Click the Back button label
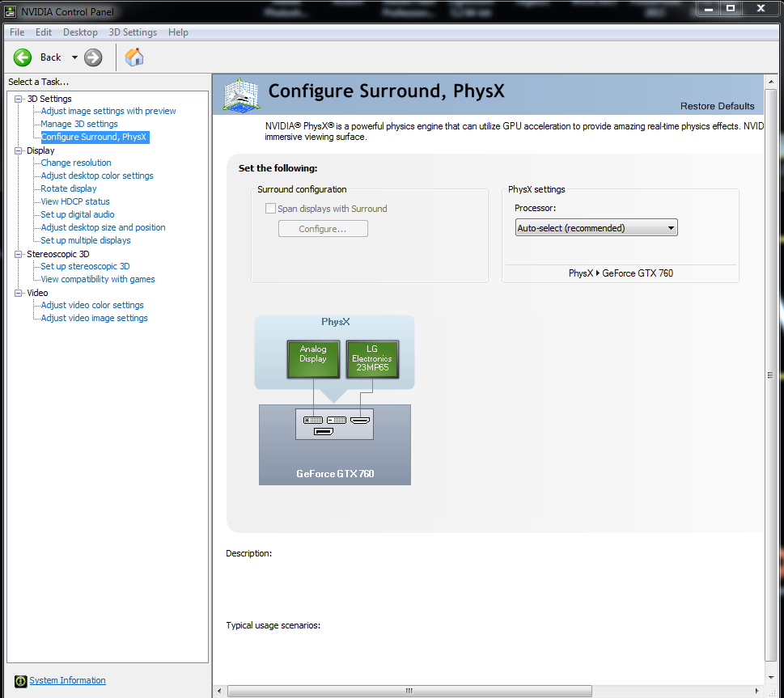The image size is (784, 698). tap(50, 57)
